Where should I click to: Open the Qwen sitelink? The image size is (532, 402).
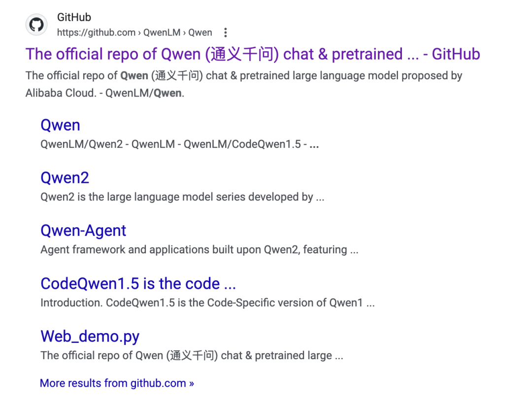61,125
